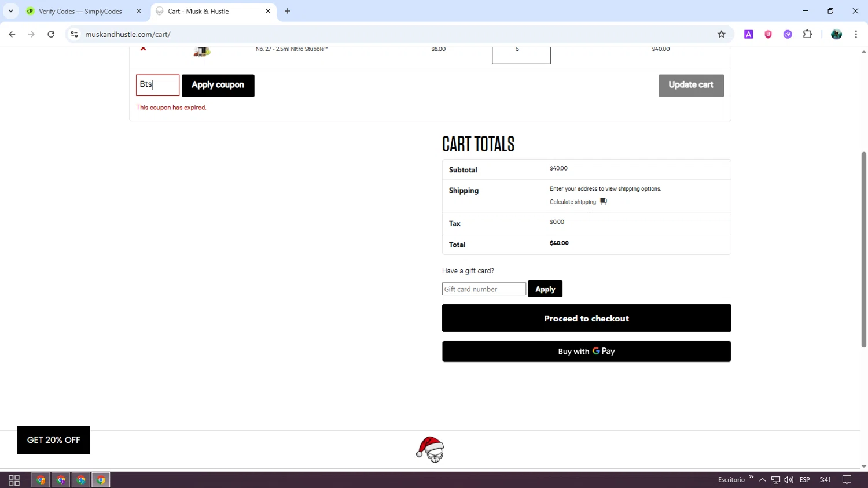Click the vertical page scrollbar thumb

864,250
